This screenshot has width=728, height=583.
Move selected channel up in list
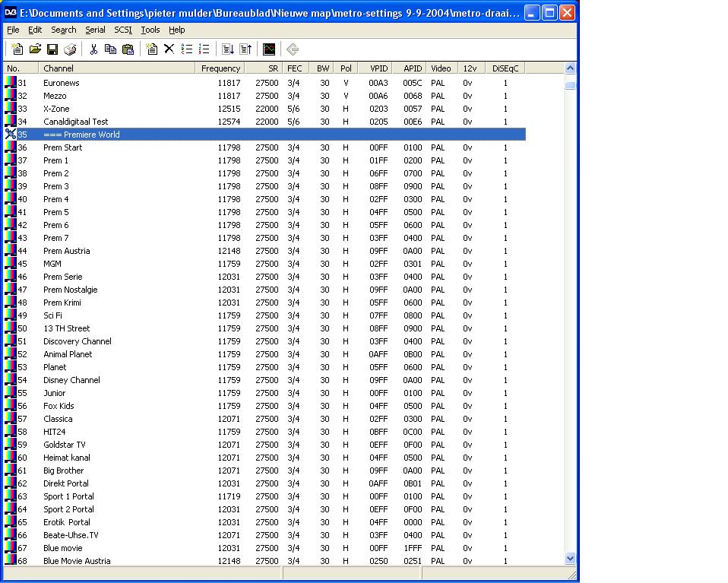point(245,49)
